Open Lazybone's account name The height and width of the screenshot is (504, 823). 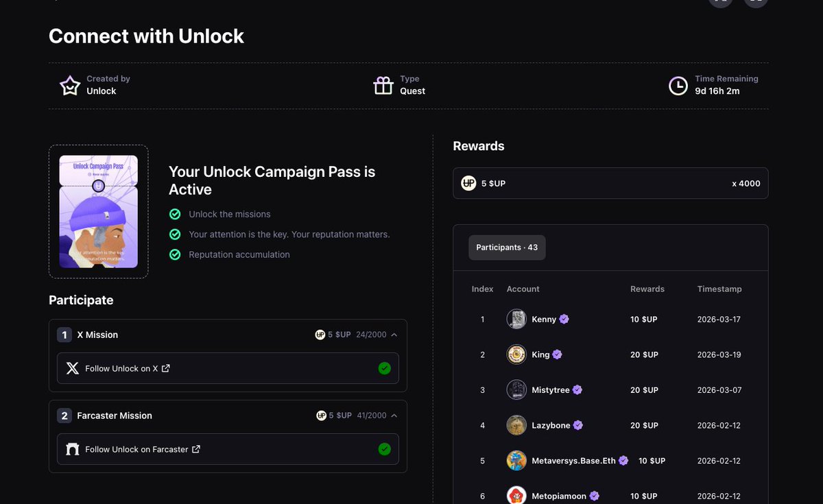click(x=551, y=425)
